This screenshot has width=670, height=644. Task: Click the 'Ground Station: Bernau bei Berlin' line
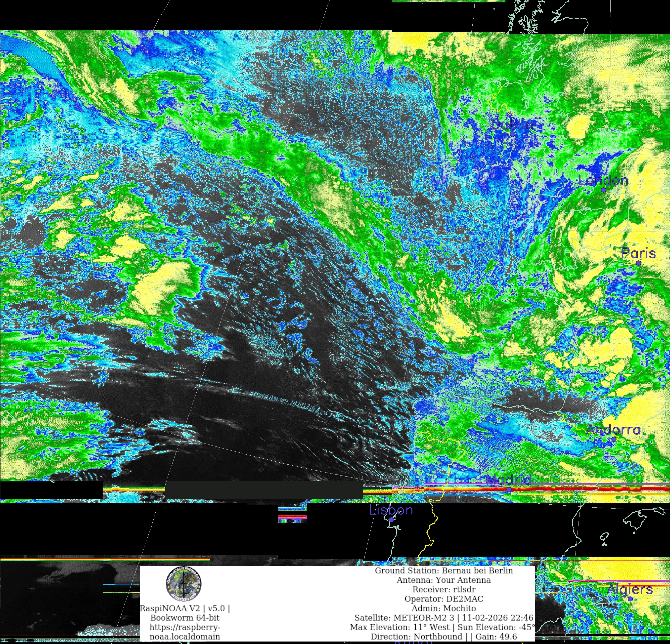click(x=444, y=570)
